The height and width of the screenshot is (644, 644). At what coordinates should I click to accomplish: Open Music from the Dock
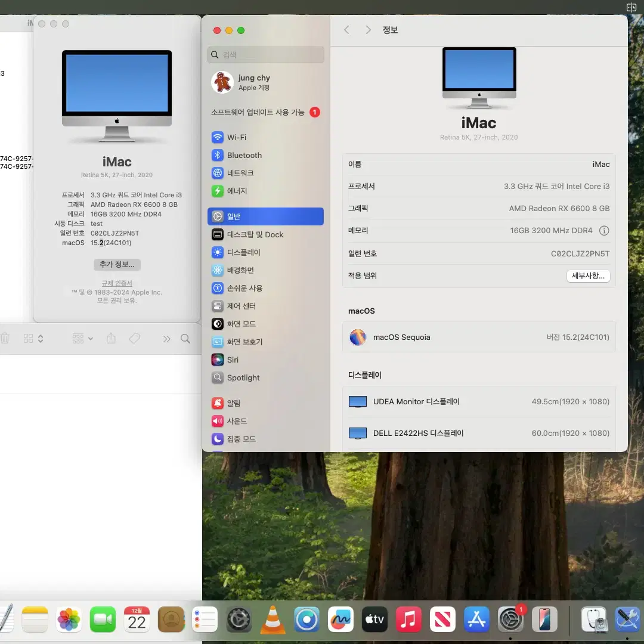click(x=408, y=619)
